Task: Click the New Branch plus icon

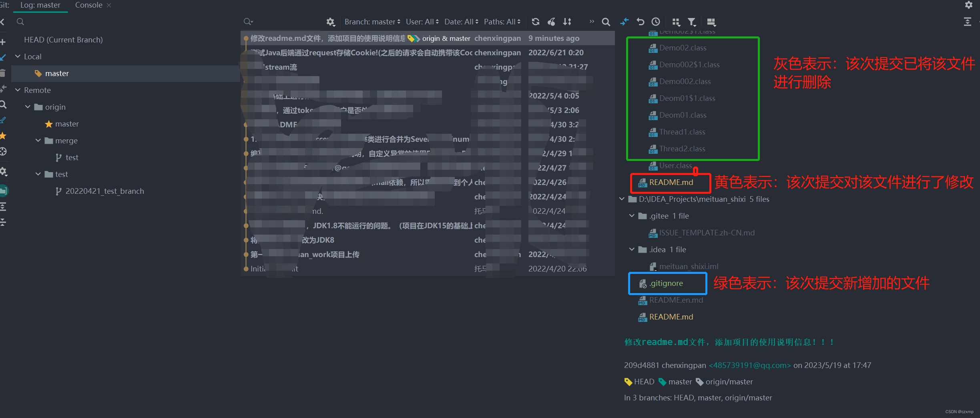Action: coord(2,42)
